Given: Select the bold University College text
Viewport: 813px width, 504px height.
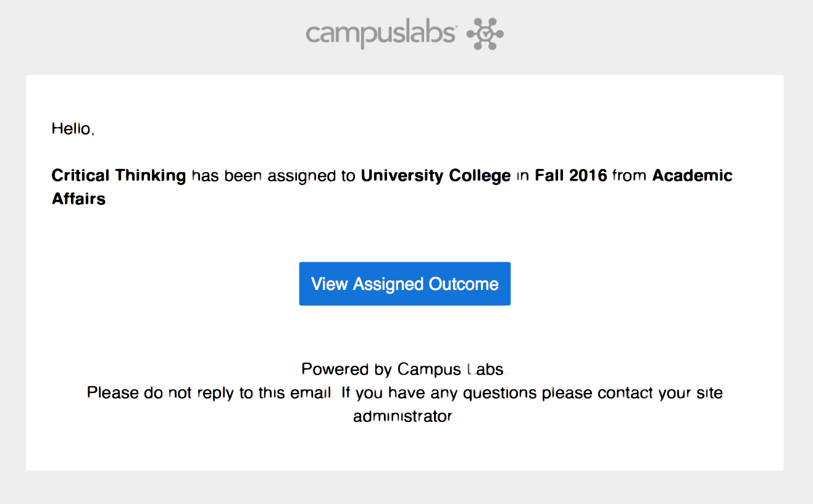Looking at the screenshot, I should 436,176.
